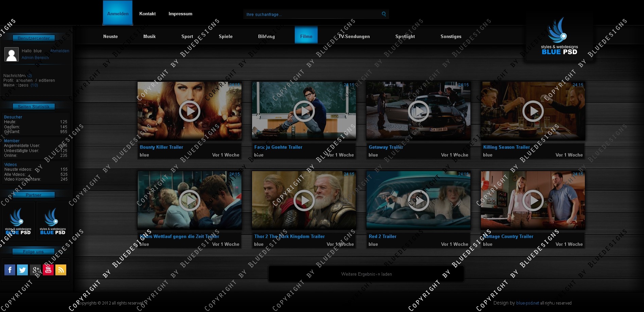Open the Google Plus social icon

pyautogui.click(x=35, y=270)
